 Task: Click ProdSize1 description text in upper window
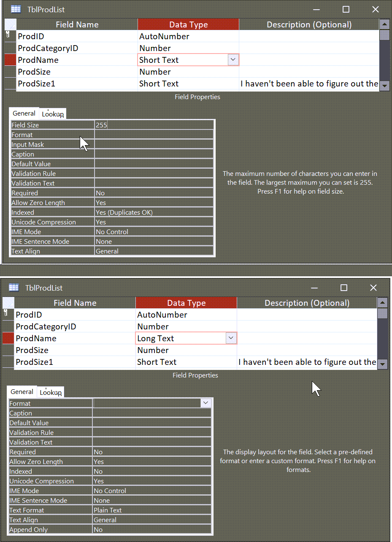(309, 83)
